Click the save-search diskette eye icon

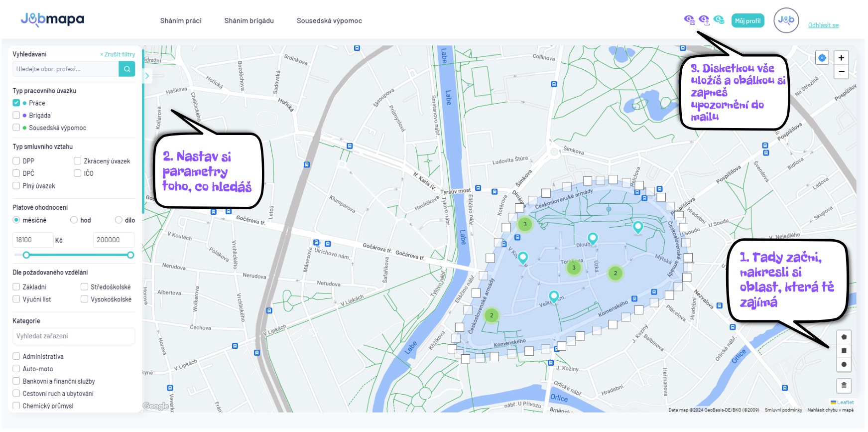pos(689,20)
